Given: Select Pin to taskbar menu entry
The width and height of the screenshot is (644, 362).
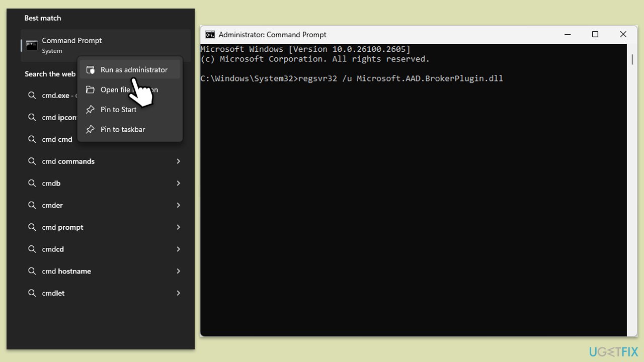Looking at the screenshot, I should point(130,129).
